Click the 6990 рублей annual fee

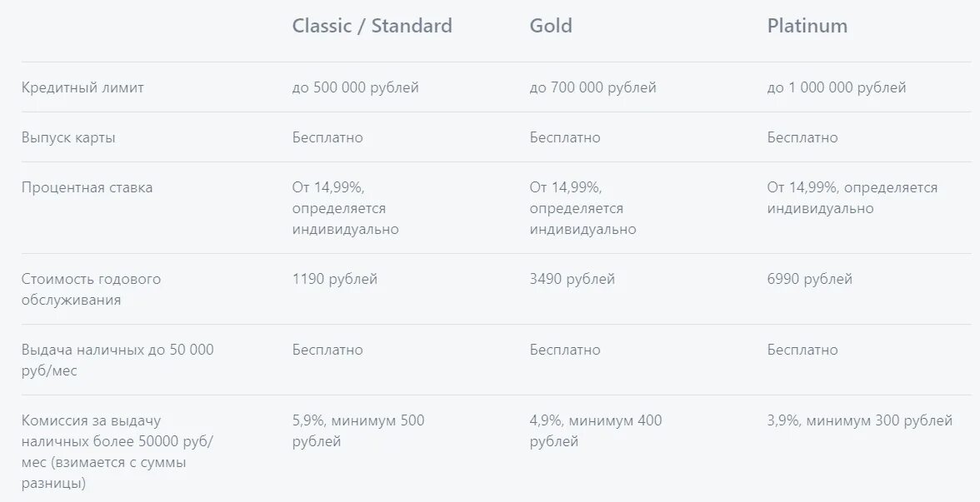pos(809,279)
